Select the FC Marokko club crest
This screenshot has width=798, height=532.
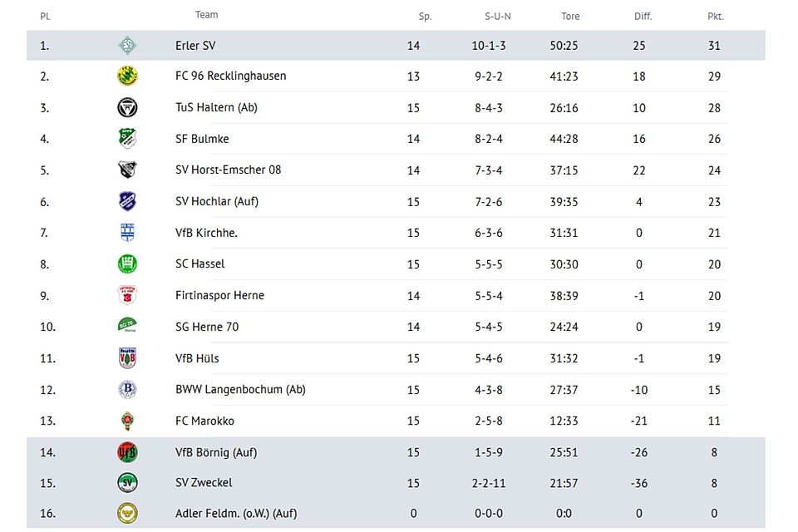[x=127, y=421]
